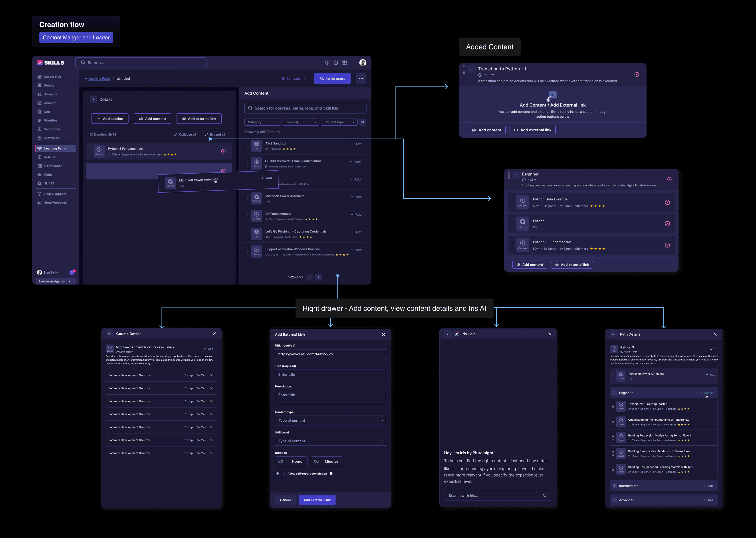Remove the Beginner section in Added Content
The image size is (756, 538).
coord(669,179)
